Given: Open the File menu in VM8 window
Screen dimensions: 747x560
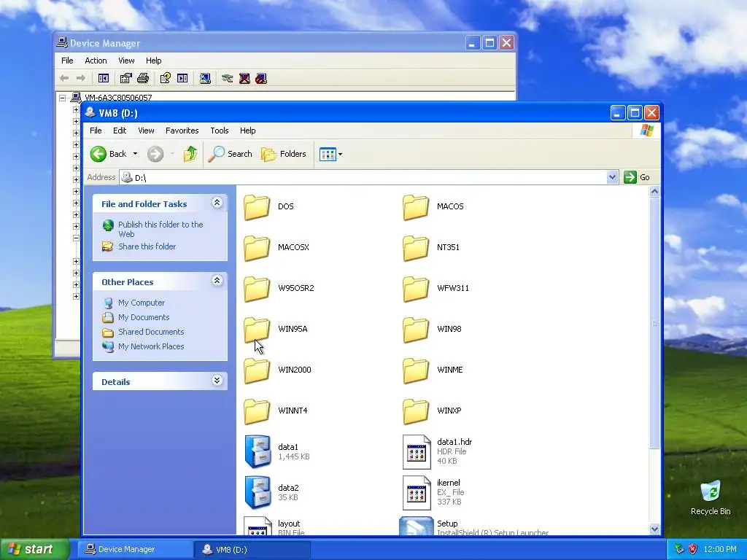Looking at the screenshot, I should tap(96, 131).
